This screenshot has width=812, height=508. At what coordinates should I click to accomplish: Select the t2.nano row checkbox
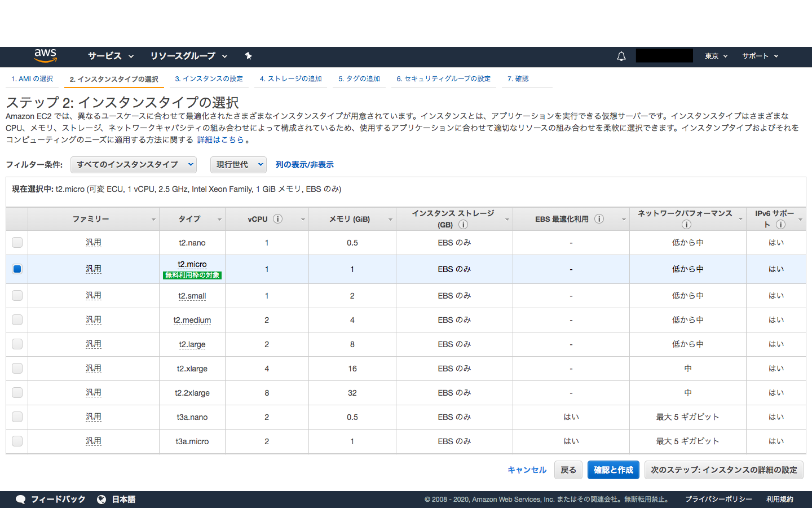(17, 242)
